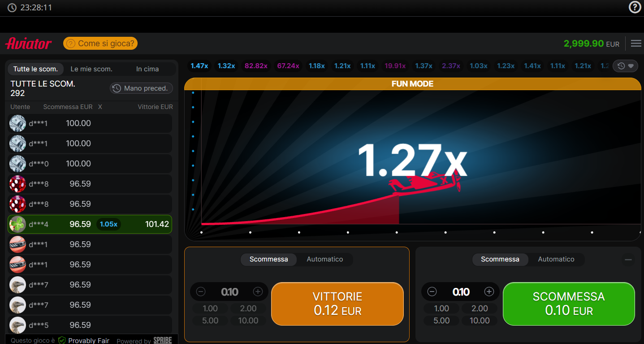Screen dimensions: 644x344
Task: Click the right panel bet amount field
Action: click(461, 292)
